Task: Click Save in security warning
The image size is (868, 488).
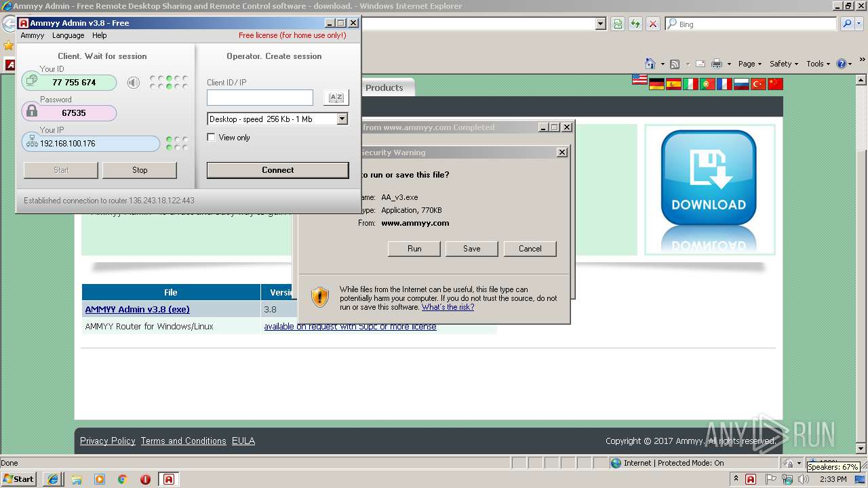Action: [472, 249]
